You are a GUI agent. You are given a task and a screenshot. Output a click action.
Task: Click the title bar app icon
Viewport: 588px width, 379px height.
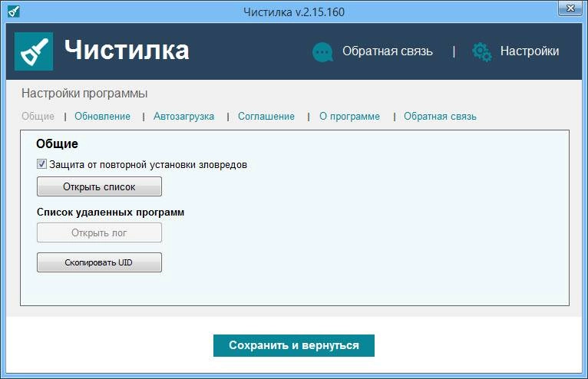(x=14, y=12)
